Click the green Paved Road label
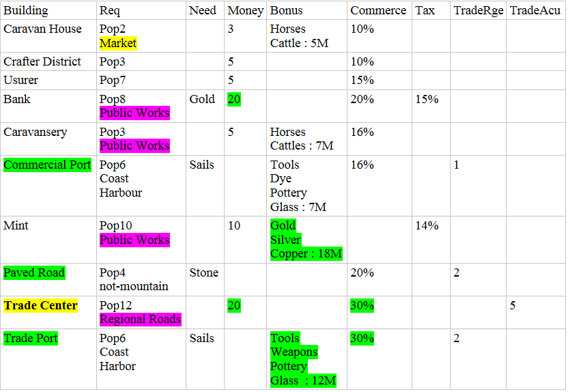 point(34,272)
